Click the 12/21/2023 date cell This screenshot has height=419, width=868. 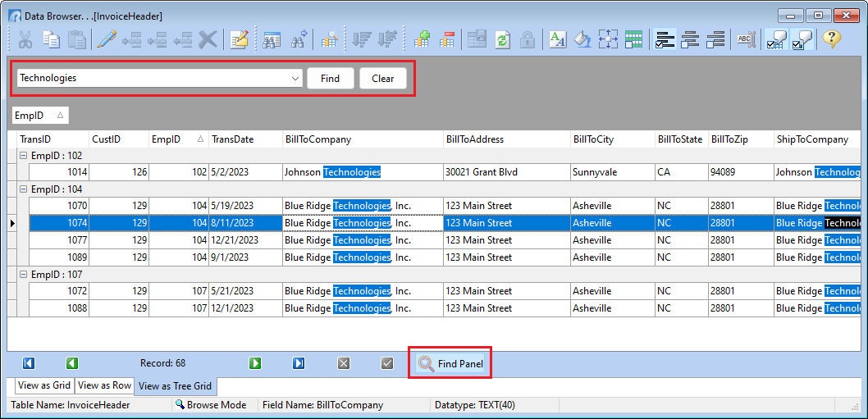pos(245,240)
